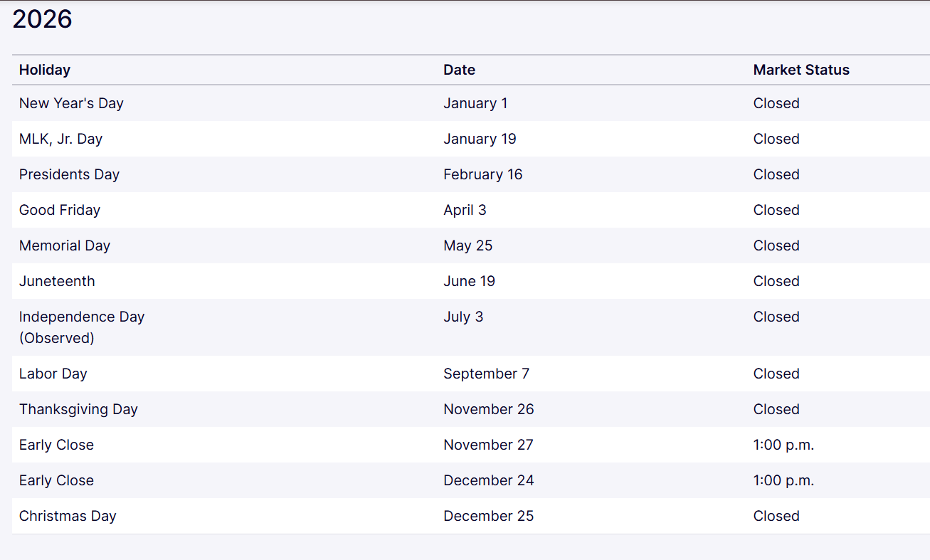The height and width of the screenshot is (560, 930).
Task: Select the New Year's Day holiday cell
Action: pyautogui.click(x=71, y=103)
